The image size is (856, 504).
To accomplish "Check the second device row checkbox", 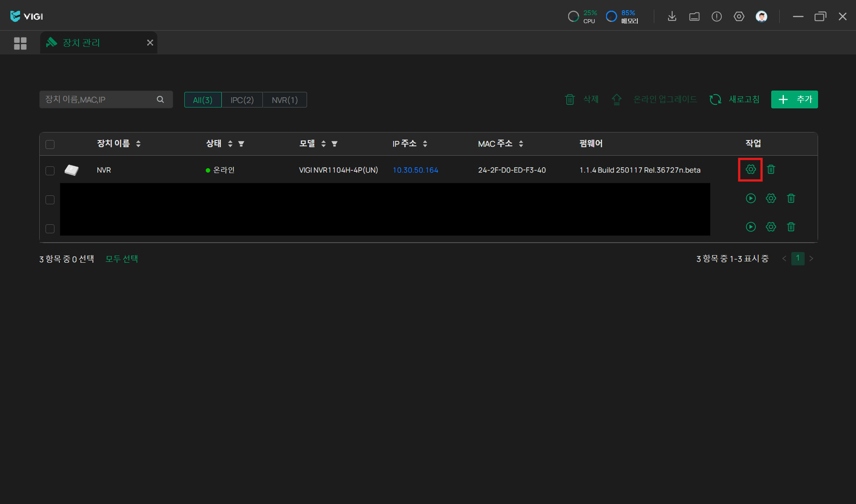I will click(50, 199).
